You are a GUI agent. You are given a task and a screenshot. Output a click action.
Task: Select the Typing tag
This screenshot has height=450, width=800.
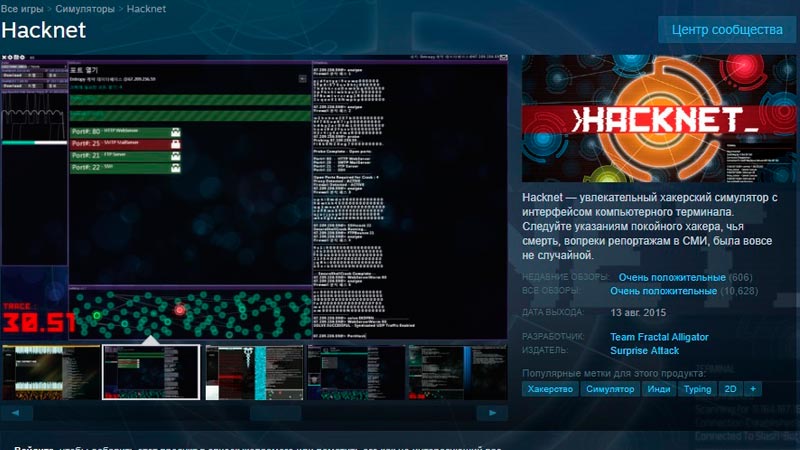[x=697, y=389]
